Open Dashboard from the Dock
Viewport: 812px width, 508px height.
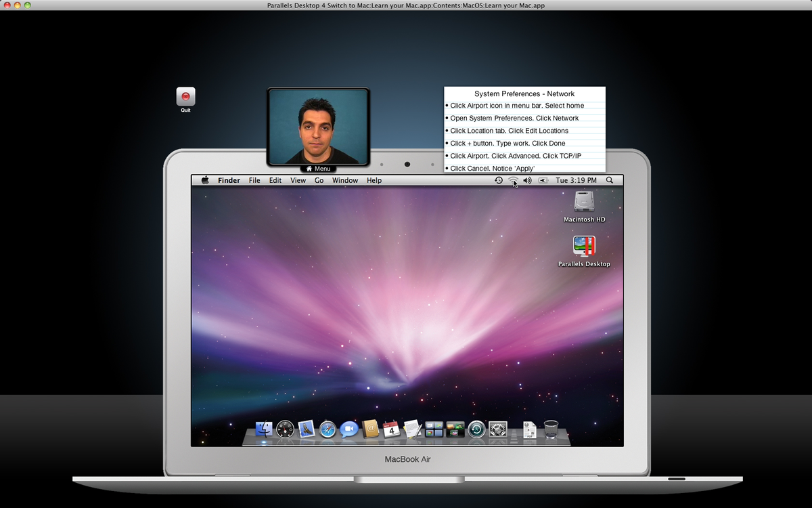click(x=284, y=429)
